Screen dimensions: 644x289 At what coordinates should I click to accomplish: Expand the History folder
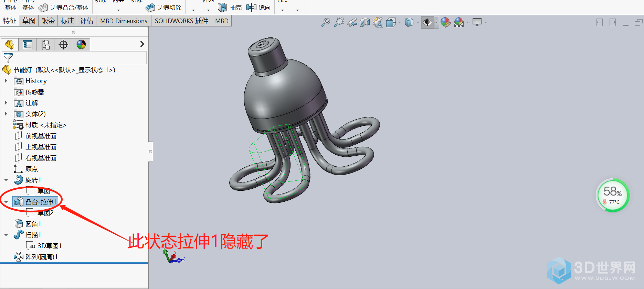click(x=6, y=81)
